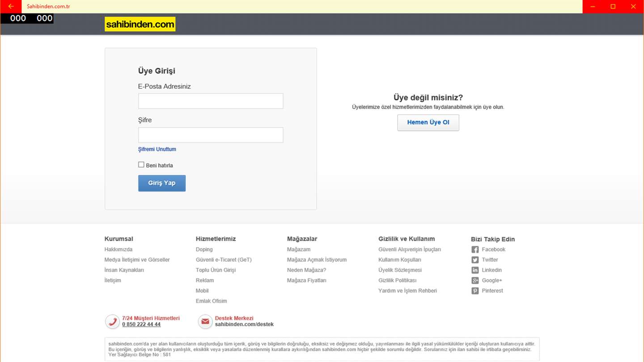Open Yardım ve İşlem Rehberi link
This screenshot has width=644, height=362.
coord(408,290)
